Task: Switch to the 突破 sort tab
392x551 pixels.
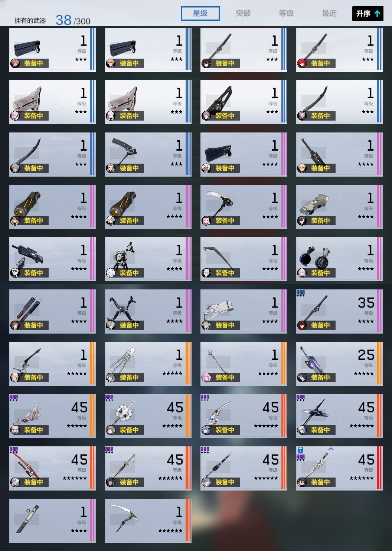Action: [x=243, y=14]
